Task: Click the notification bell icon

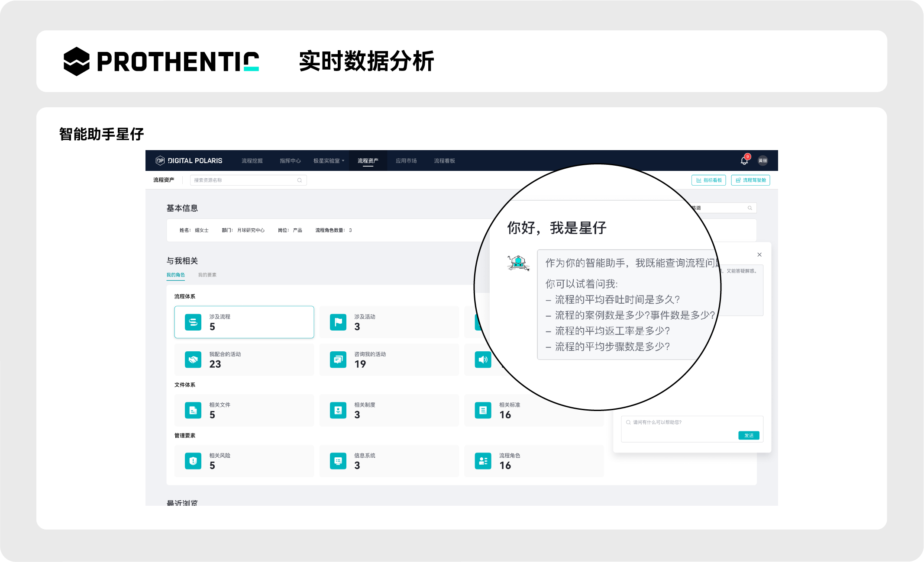Action: click(744, 161)
